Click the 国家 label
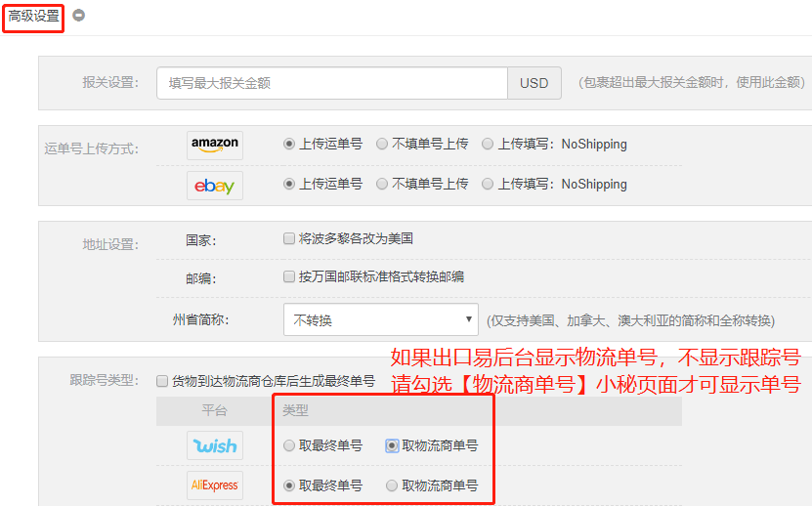Image resolution: width=812 pixels, height=506 pixels. (x=201, y=240)
